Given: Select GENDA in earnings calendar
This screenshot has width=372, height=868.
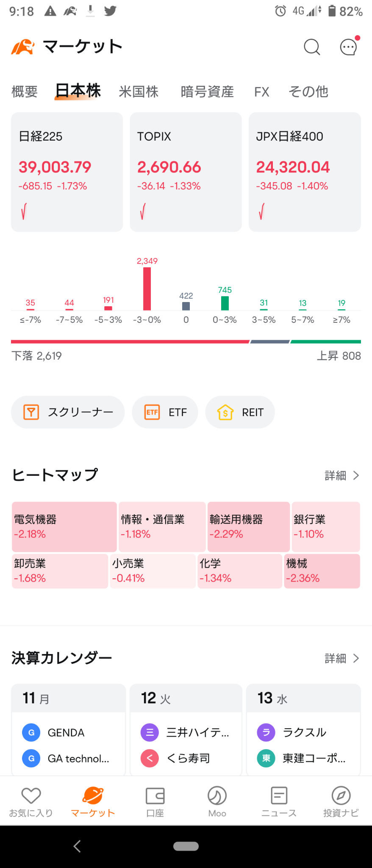Looking at the screenshot, I should [66, 732].
